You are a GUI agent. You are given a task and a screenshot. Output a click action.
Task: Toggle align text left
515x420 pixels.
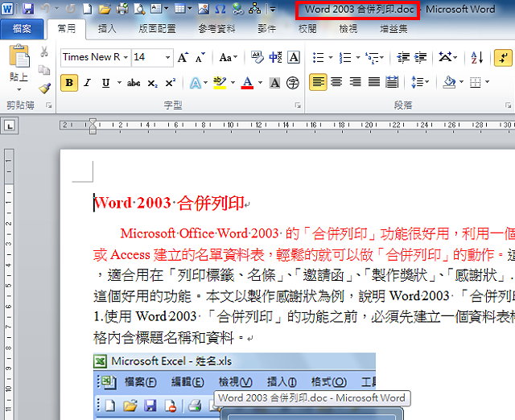point(318,82)
